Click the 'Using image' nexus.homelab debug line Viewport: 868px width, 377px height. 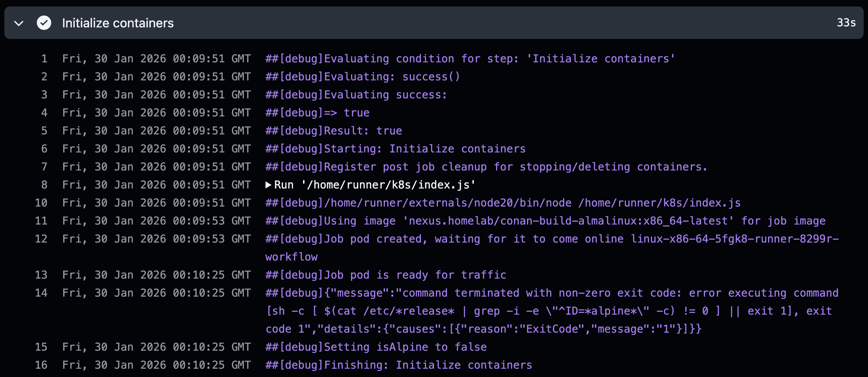point(545,221)
